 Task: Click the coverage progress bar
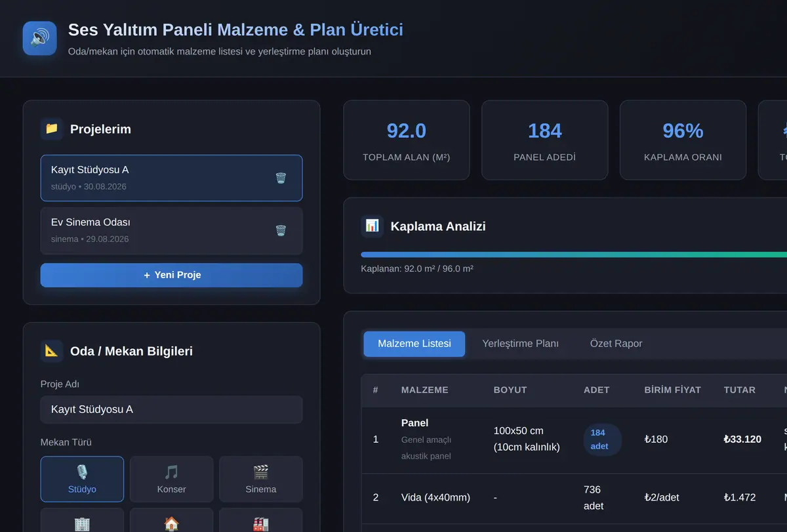(x=574, y=255)
